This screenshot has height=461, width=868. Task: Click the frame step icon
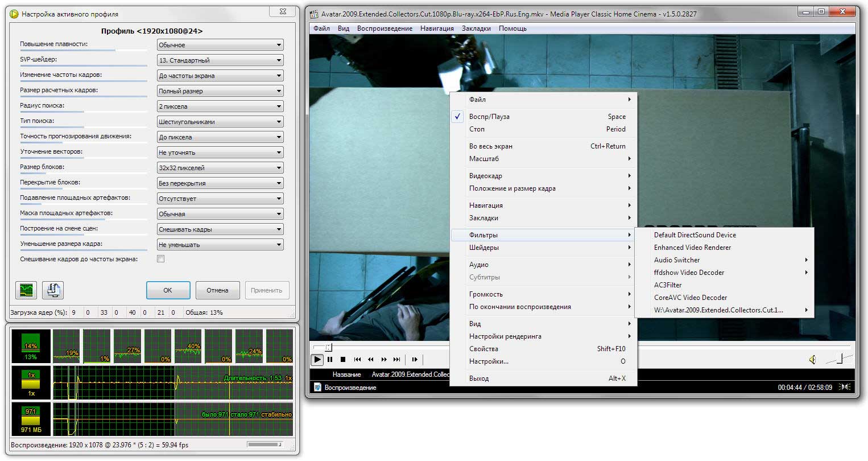tap(415, 359)
